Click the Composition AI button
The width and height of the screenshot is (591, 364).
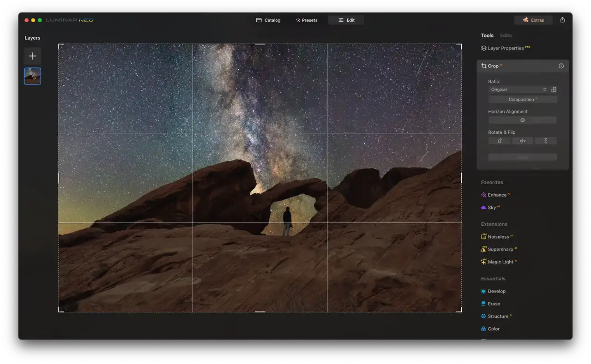click(x=522, y=100)
